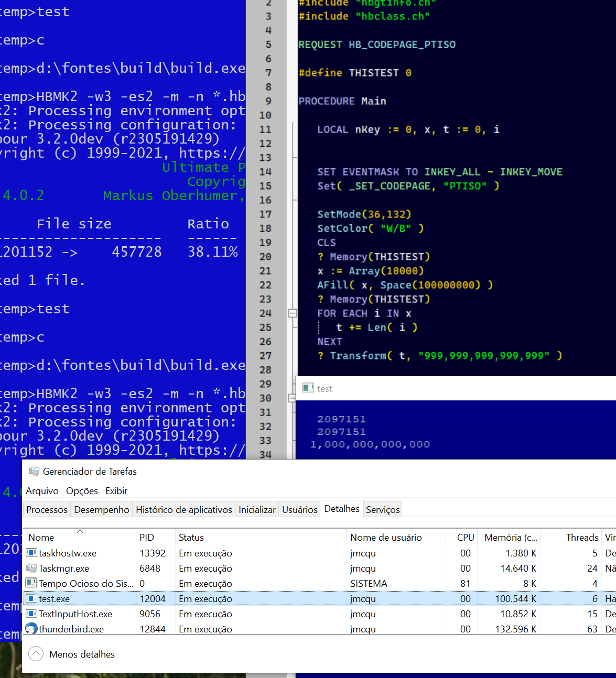Switch to the Desempenho tab
Viewport: 616px width, 678px height.
(x=102, y=510)
